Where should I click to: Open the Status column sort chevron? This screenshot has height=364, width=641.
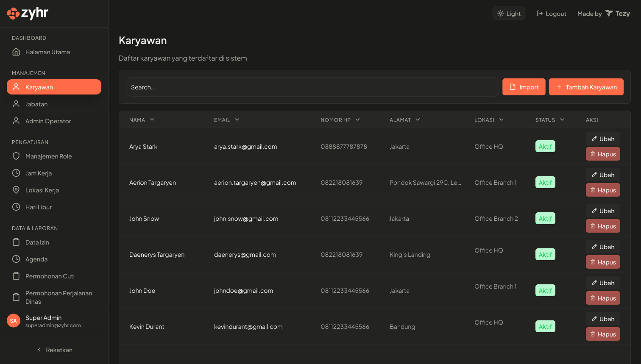(x=562, y=120)
